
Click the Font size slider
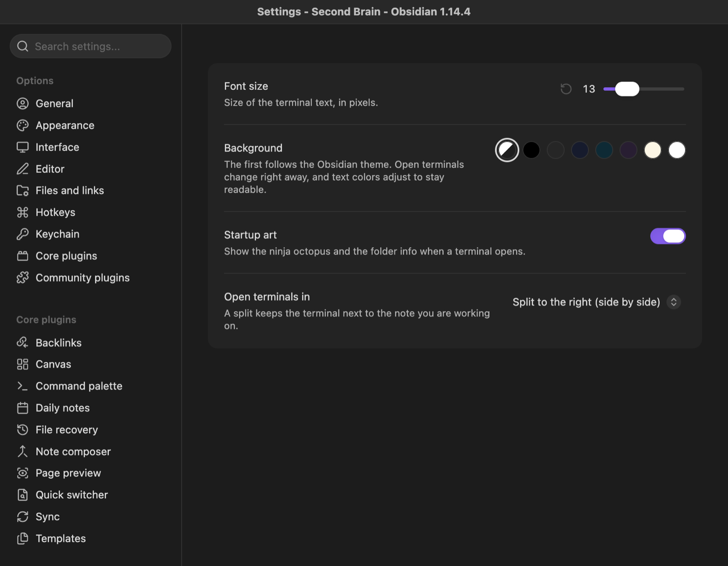tap(644, 89)
